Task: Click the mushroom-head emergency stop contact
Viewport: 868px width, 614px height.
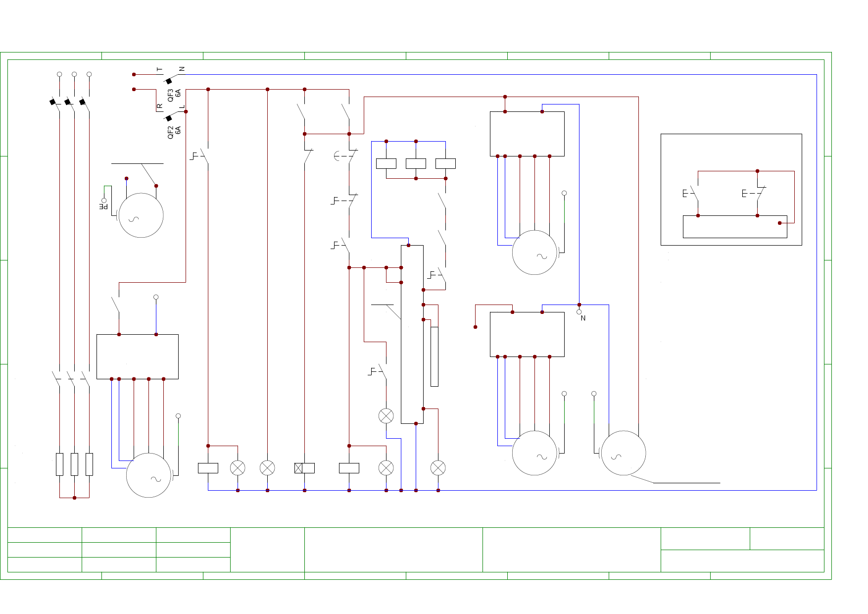Action: click(345, 156)
